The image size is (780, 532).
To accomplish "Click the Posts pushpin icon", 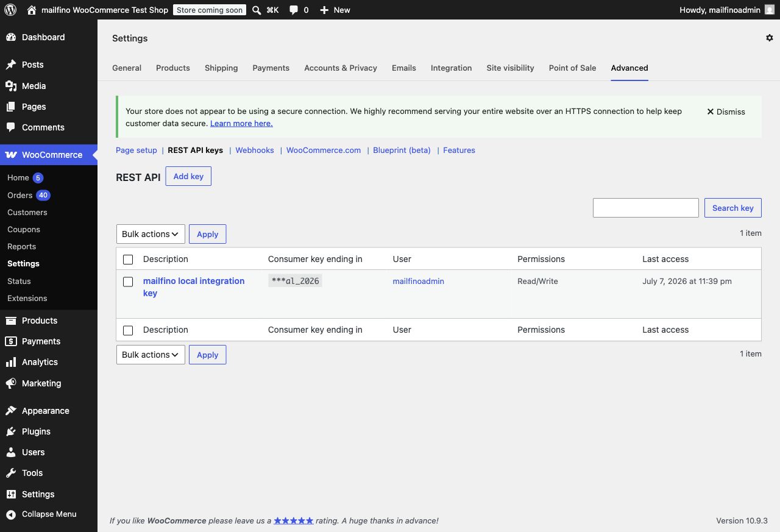I will point(11,65).
